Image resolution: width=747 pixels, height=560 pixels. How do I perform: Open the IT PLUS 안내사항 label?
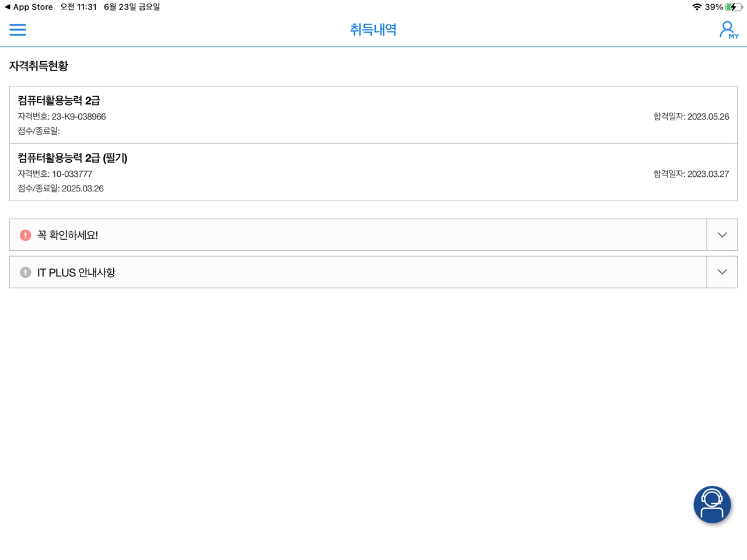tap(76, 272)
